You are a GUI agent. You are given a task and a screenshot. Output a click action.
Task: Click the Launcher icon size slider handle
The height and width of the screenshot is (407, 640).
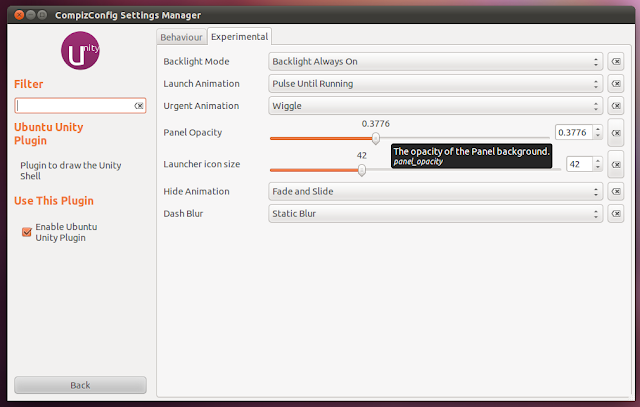(362, 170)
